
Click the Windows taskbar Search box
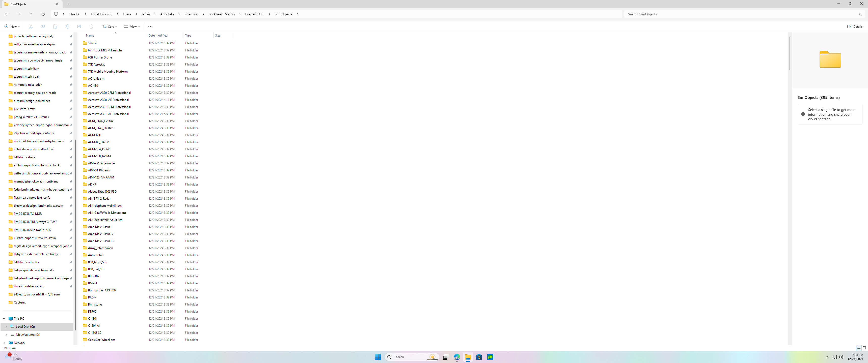(412, 357)
